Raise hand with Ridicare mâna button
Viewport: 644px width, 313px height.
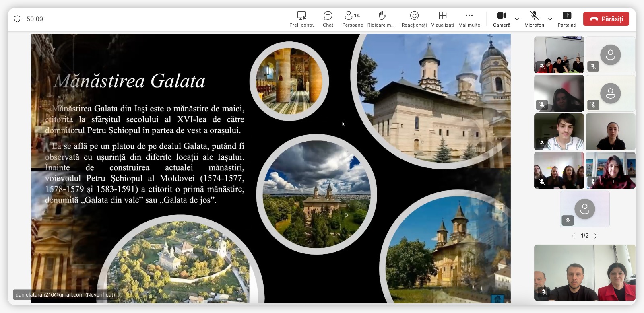(x=381, y=19)
